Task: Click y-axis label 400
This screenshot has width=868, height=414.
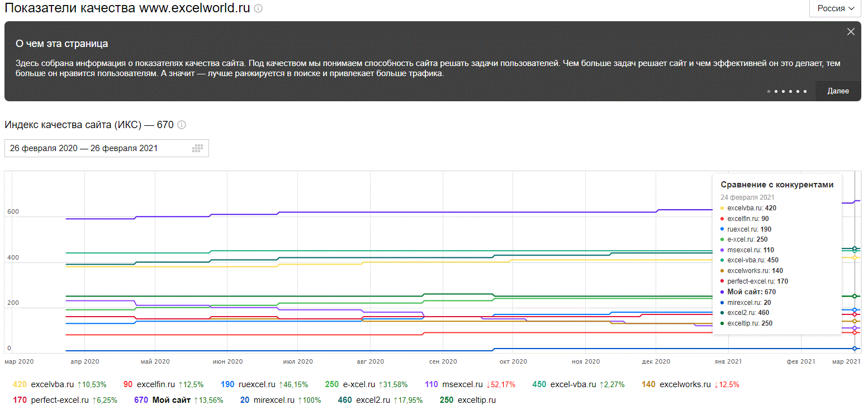Action: [13, 258]
